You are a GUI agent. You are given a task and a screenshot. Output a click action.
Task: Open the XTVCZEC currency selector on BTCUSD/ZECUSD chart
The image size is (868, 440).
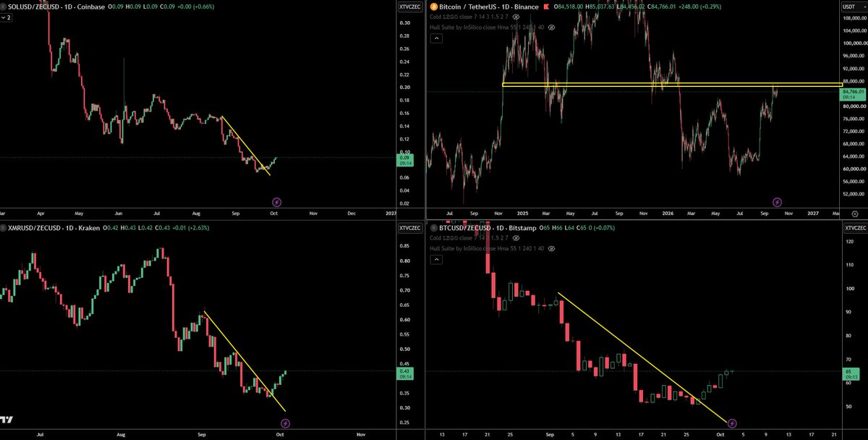(856, 228)
